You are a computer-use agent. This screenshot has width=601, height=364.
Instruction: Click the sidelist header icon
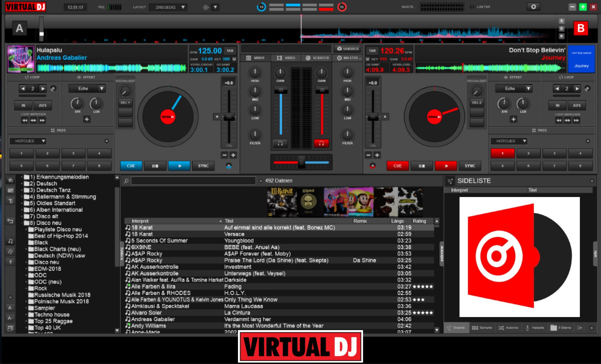point(449,181)
